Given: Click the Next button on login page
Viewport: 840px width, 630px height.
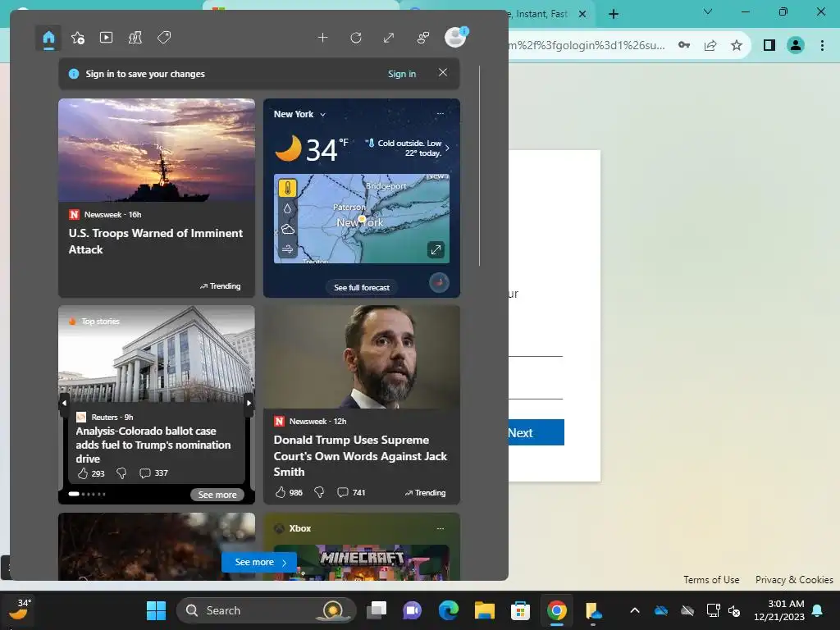Looking at the screenshot, I should point(536,432).
